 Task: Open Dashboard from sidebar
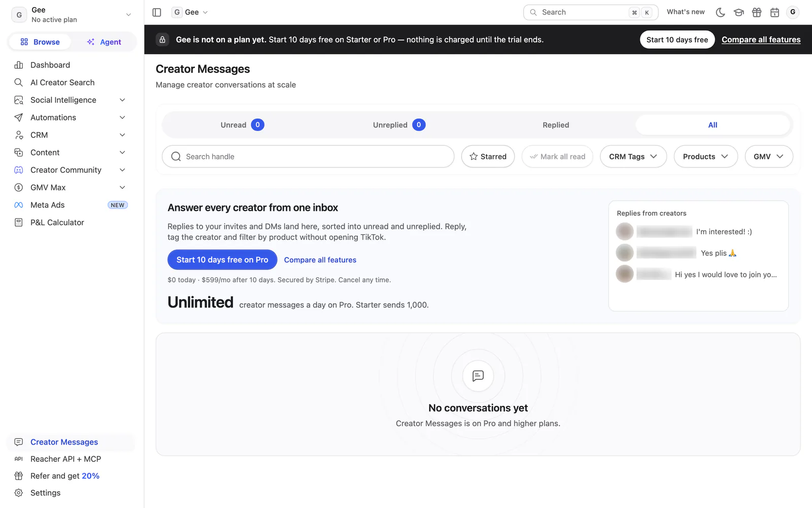tap(72, 65)
